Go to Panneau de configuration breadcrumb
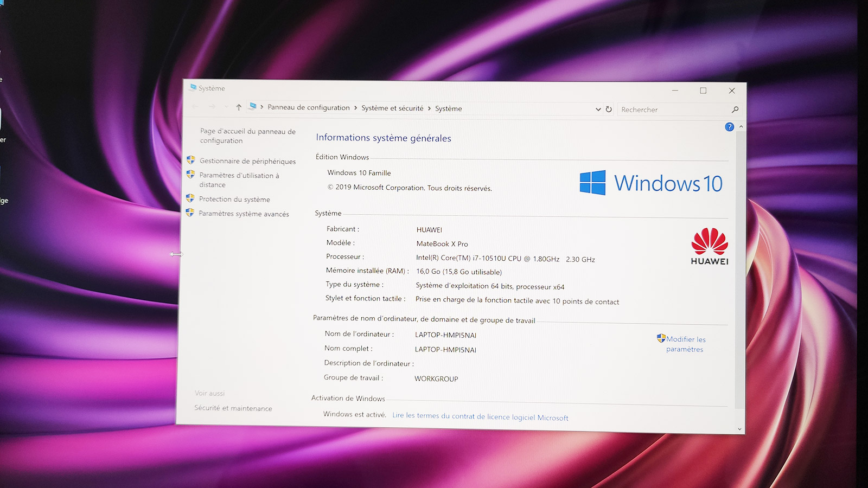 click(x=309, y=107)
